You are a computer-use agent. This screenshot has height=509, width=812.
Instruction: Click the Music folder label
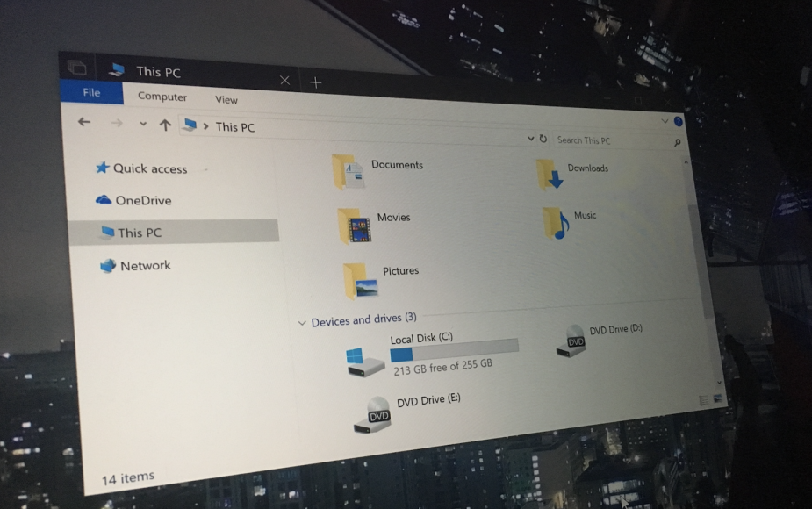pos(585,215)
